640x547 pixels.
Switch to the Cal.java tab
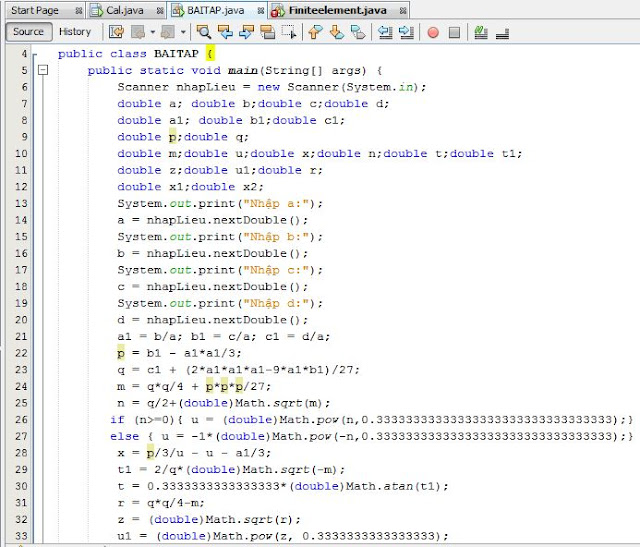pyautogui.click(x=124, y=11)
